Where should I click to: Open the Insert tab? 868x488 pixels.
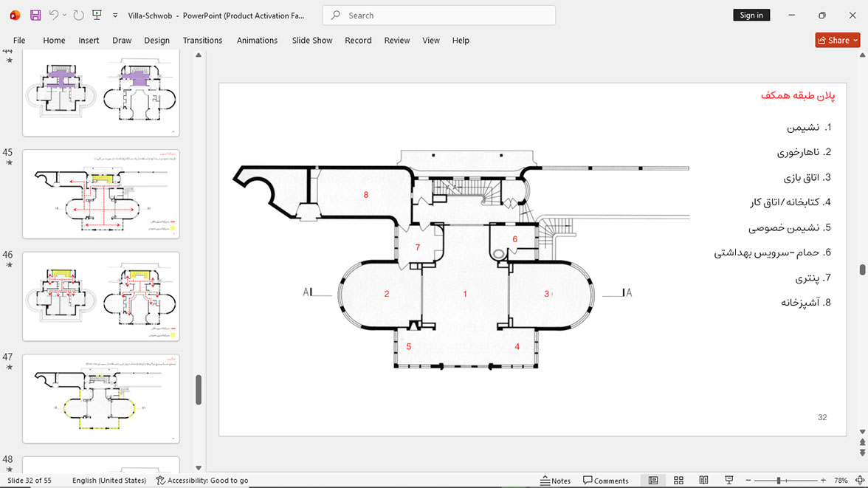tap(89, 41)
